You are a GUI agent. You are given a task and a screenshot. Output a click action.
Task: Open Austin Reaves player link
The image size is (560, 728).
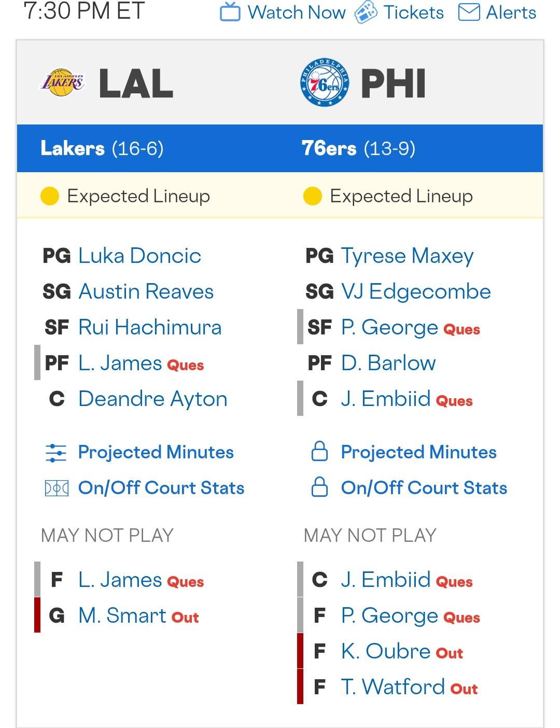click(146, 291)
